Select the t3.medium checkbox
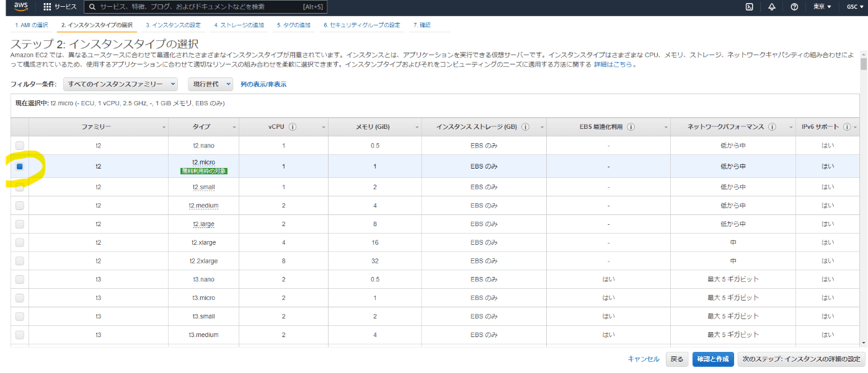 20,335
